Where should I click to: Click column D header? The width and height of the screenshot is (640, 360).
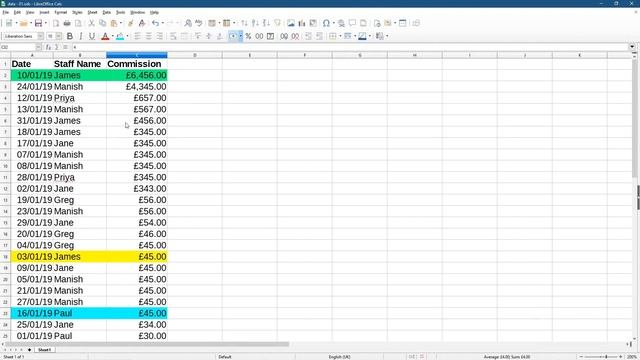(x=195, y=55)
